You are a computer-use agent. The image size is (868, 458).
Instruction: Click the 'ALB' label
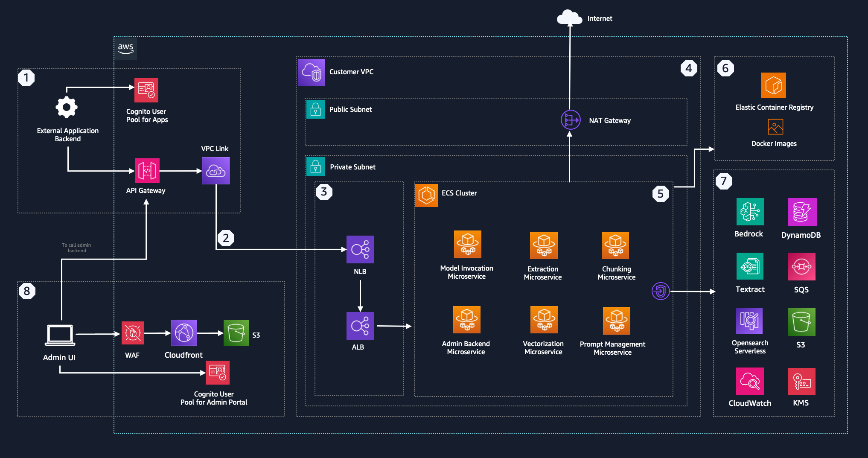pyautogui.click(x=358, y=347)
